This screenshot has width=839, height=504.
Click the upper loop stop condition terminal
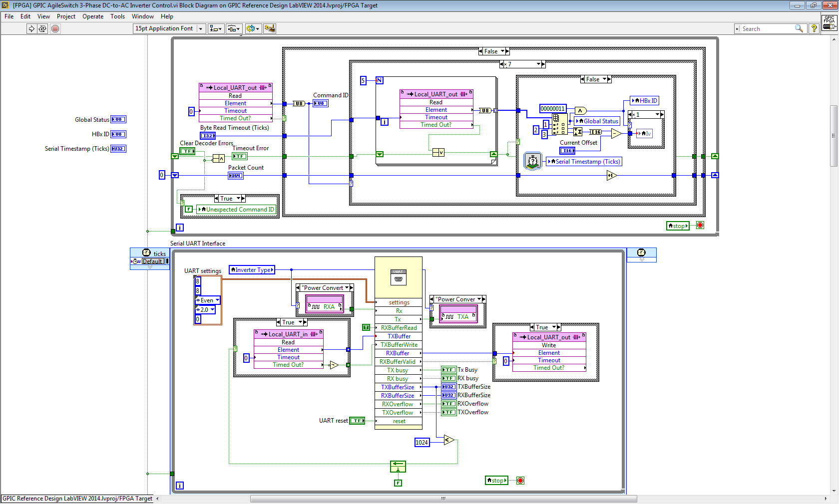(700, 226)
